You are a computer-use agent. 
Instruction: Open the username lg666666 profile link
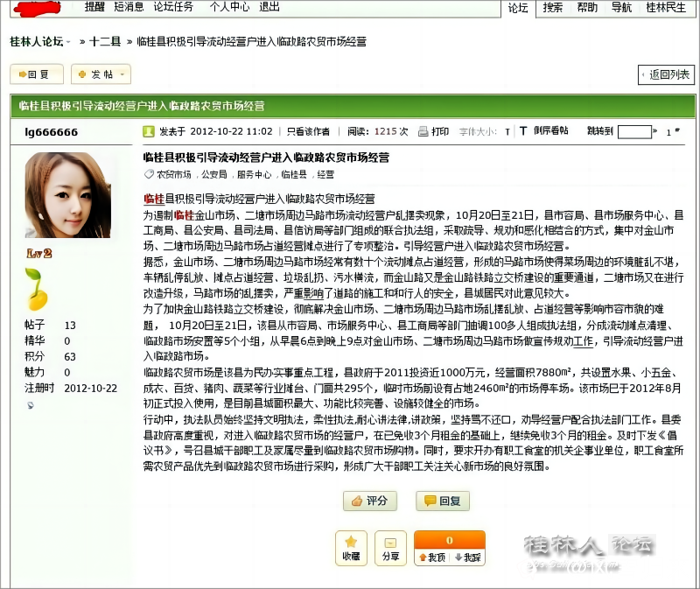pos(51,132)
